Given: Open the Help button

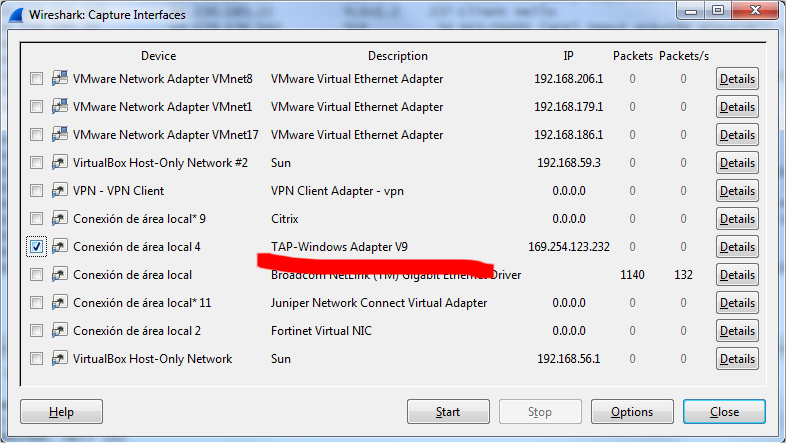Looking at the screenshot, I should point(61,411).
